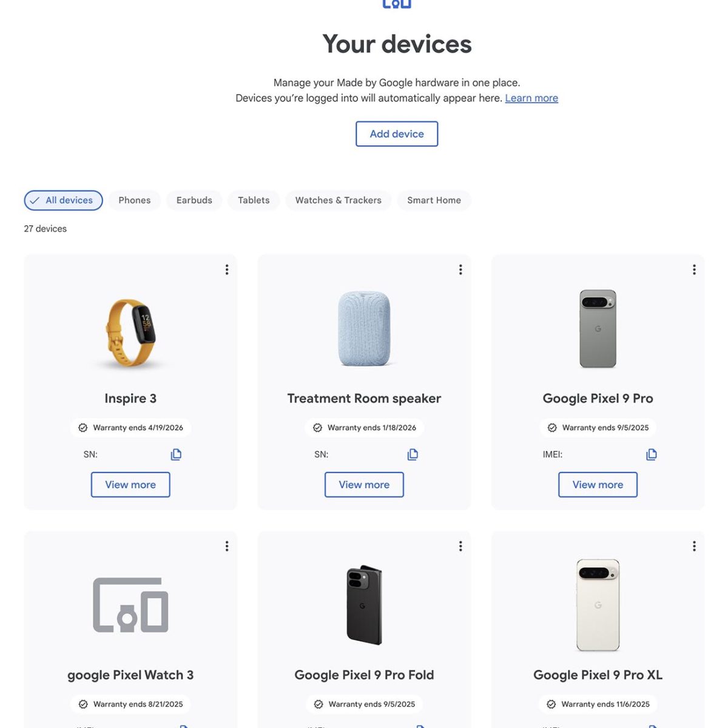This screenshot has height=728, width=728.
Task: Open Treatment Room speaker three-dot menu
Action: coord(460,269)
